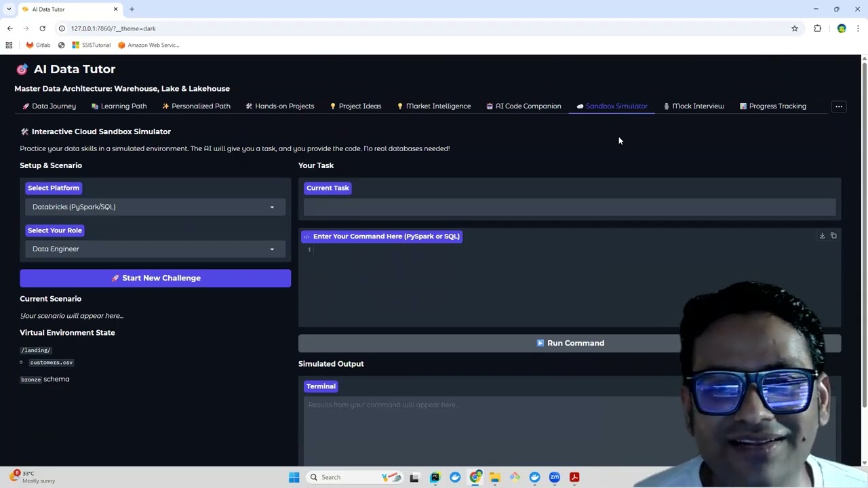868x488 pixels.
Task: Open PyCharm from the taskbar
Action: [x=435, y=477]
